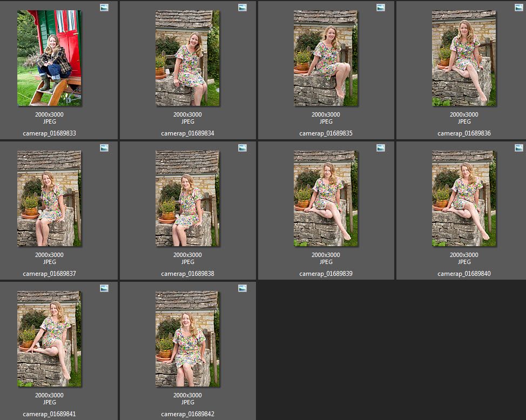Select the camerap_01689842 photo thumbnail
The height and width of the screenshot is (420, 526).
[187, 339]
